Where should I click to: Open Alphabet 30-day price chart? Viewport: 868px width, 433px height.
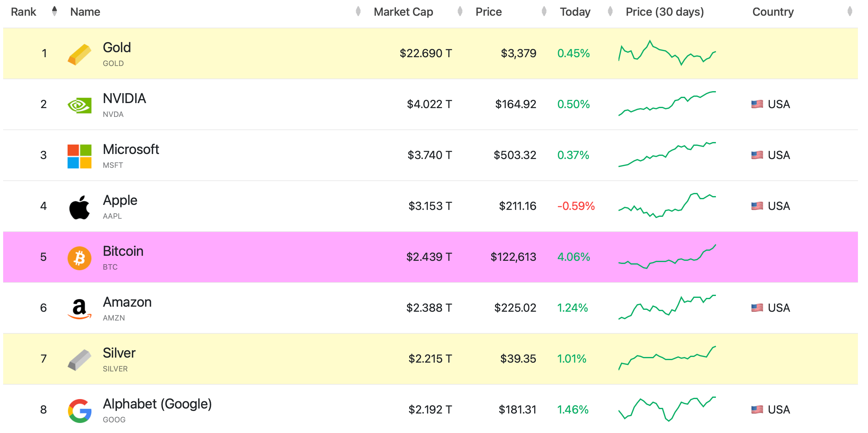coord(667,409)
